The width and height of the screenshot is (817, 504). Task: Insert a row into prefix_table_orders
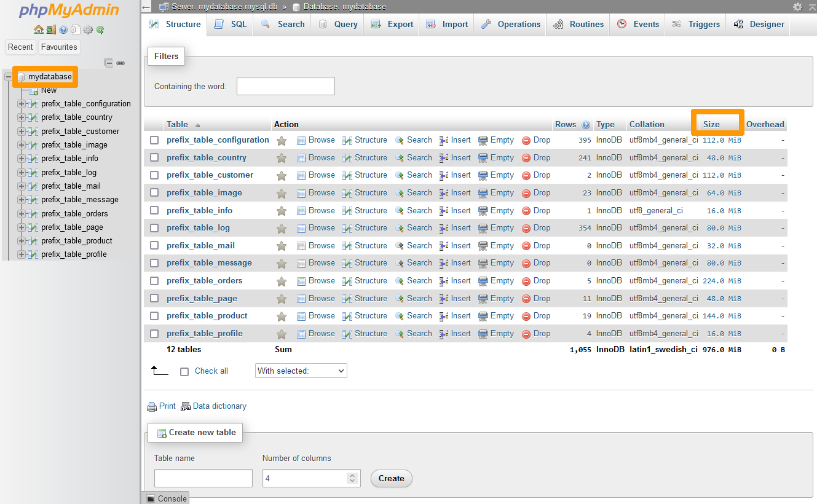coord(459,280)
